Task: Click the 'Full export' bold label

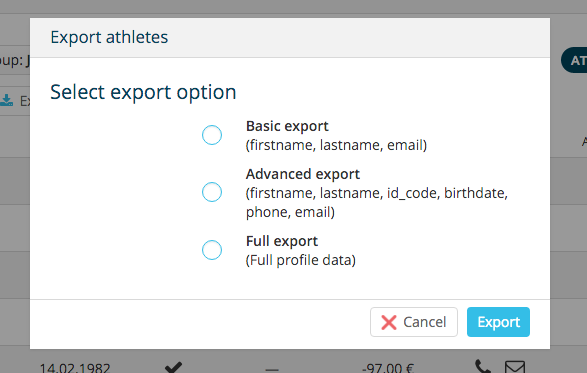Action: coord(282,241)
